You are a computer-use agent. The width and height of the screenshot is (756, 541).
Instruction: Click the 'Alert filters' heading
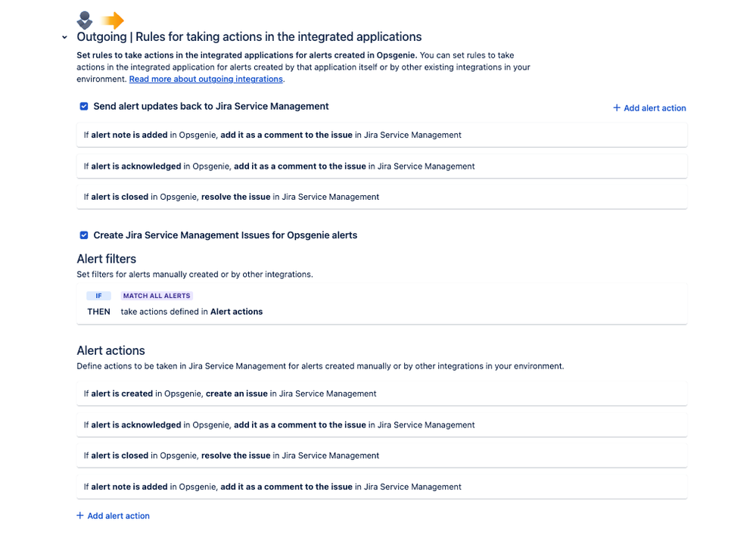107,259
